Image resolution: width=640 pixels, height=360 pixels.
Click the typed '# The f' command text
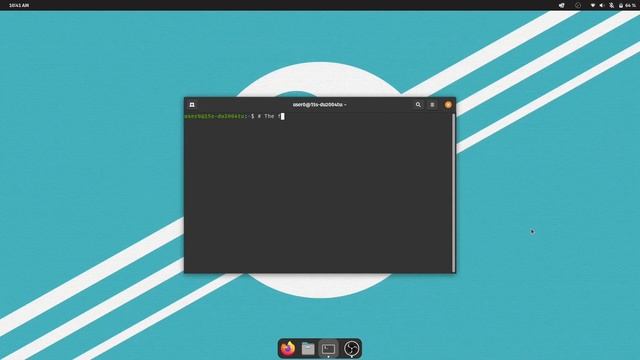pyautogui.click(x=269, y=116)
